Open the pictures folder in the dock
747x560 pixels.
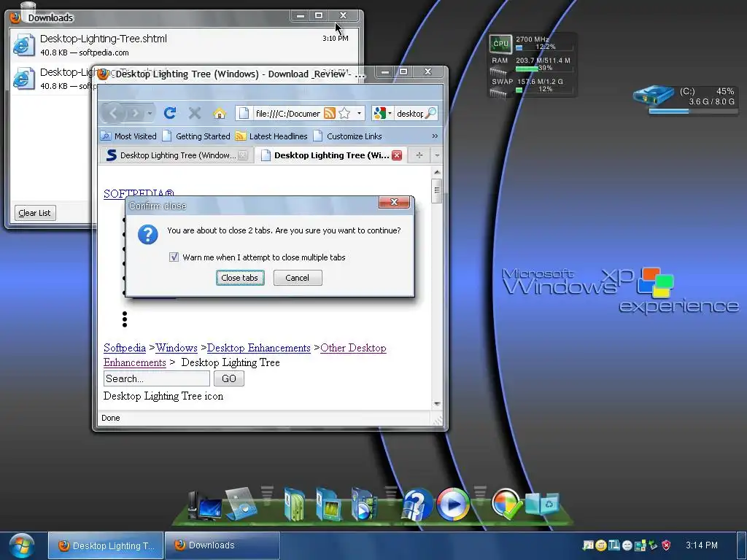pyautogui.click(x=329, y=505)
